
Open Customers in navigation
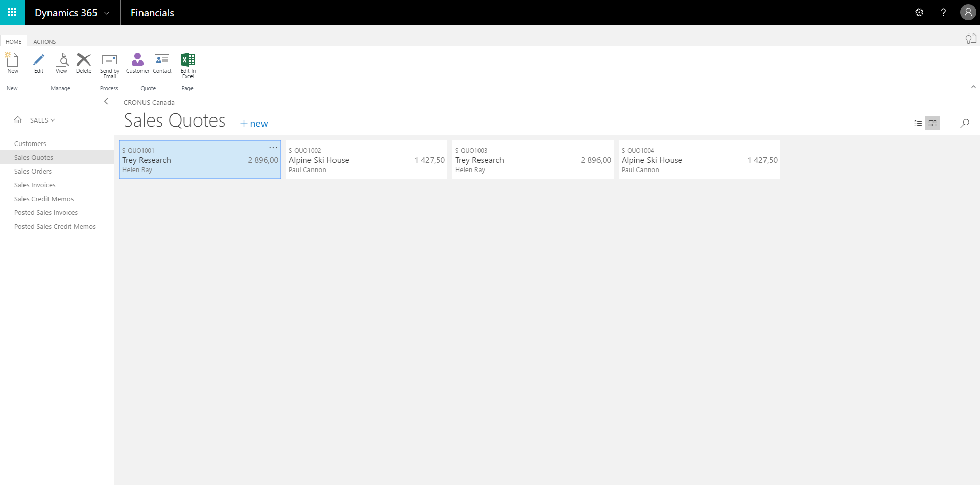click(30, 143)
